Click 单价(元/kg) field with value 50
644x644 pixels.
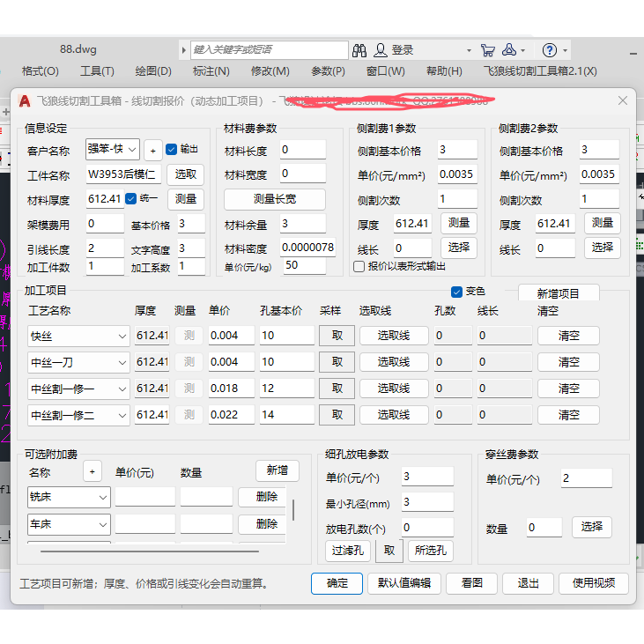305,265
